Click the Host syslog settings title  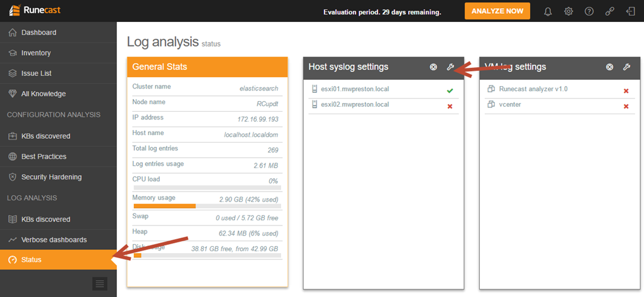pyautogui.click(x=348, y=67)
